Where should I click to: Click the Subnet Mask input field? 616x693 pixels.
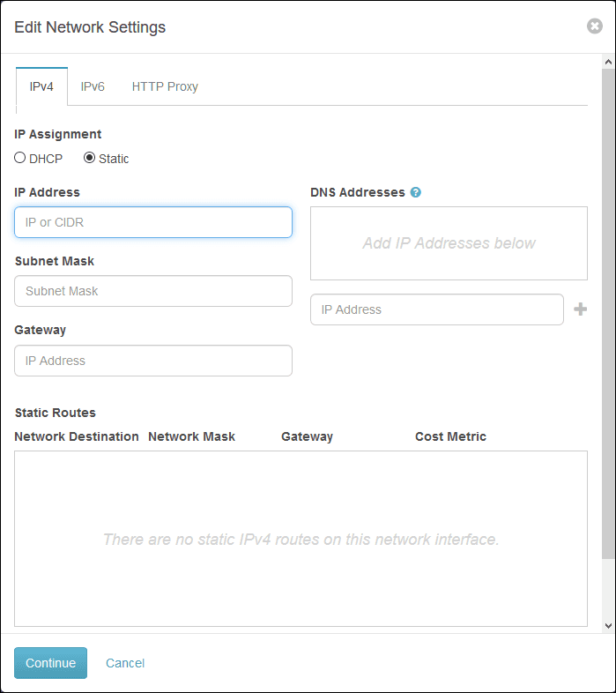[x=153, y=291]
